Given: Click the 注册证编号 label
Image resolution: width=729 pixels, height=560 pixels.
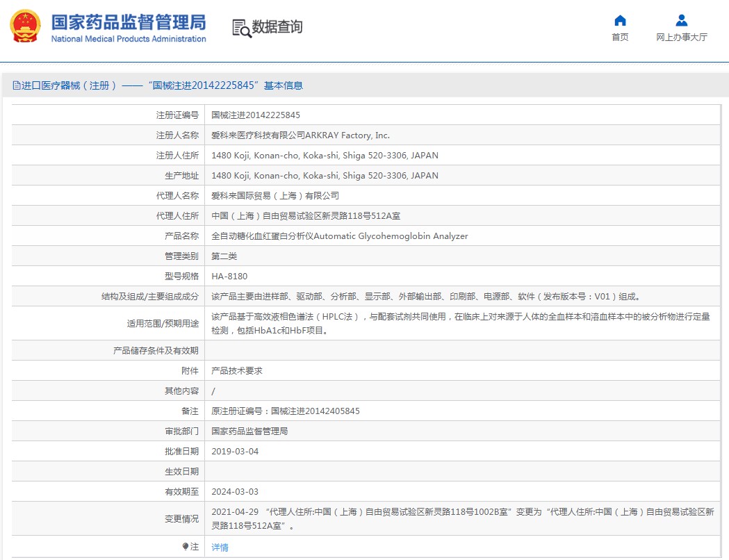Looking at the screenshot, I should point(177,115).
